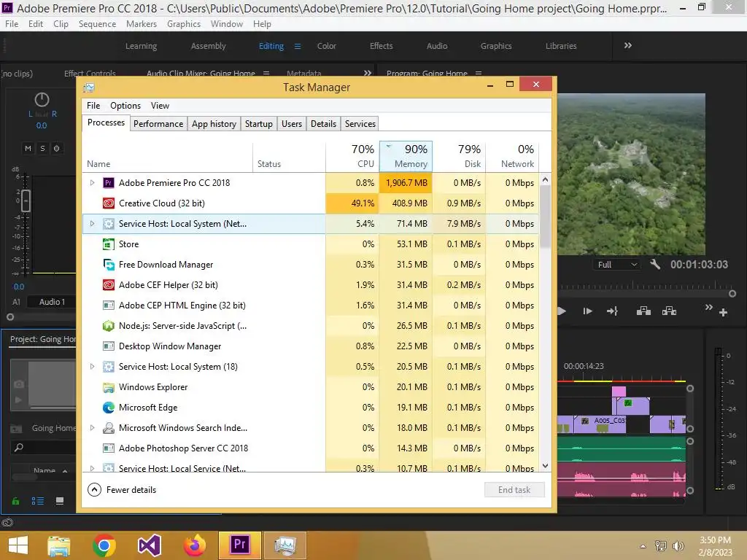
Task: Sort processes by CPU column
Action: click(x=352, y=156)
